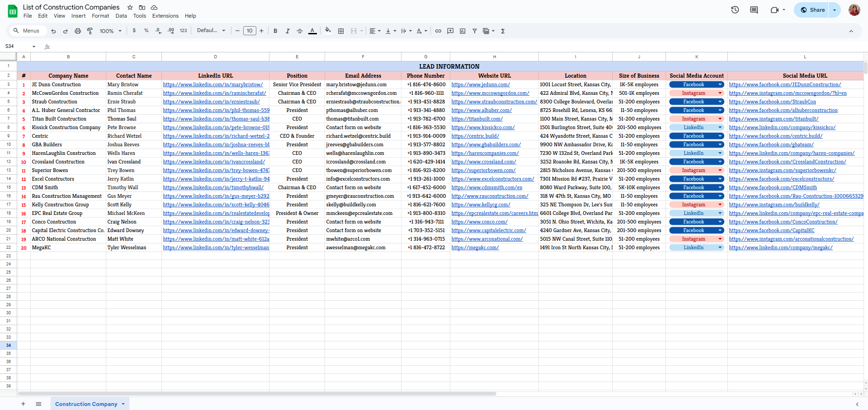Screen dimensions: 868x410
Task: Open vertical align dropdown
Action: click(x=391, y=31)
